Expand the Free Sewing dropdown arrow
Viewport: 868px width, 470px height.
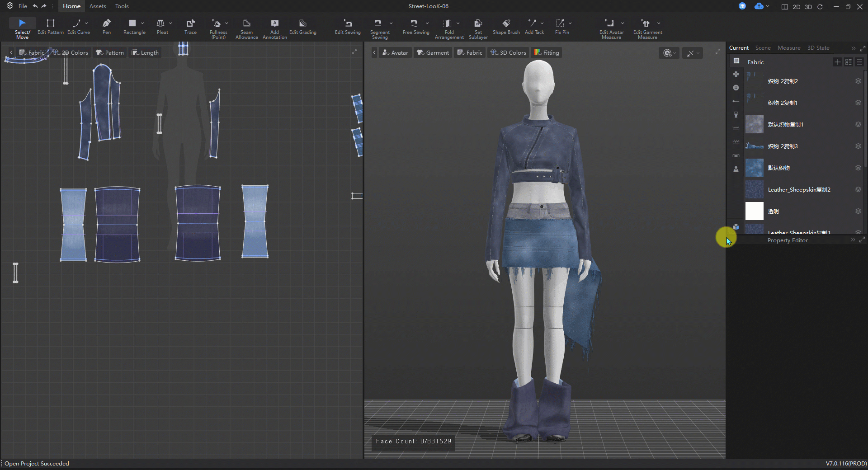click(427, 23)
